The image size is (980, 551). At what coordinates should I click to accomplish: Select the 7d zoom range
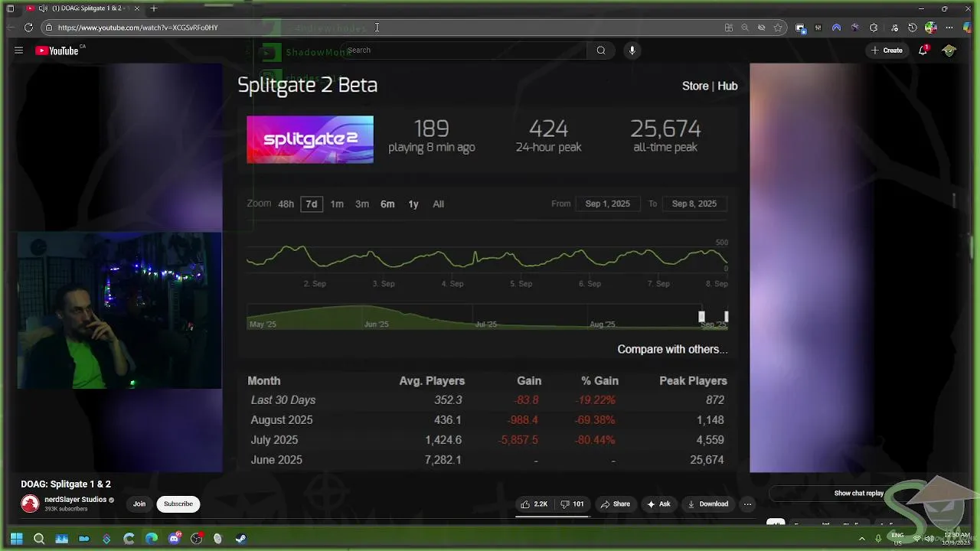click(312, 204)
